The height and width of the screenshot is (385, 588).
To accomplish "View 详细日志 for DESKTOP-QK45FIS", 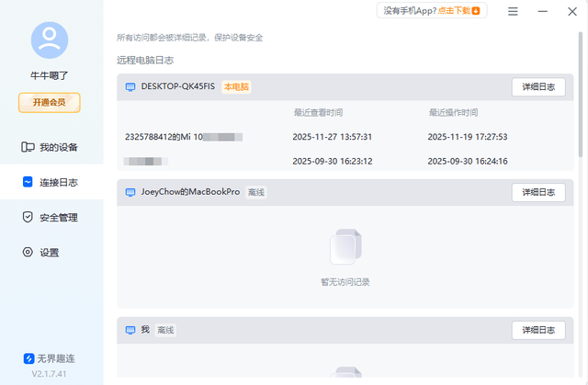I will click(x=537, y=87).
